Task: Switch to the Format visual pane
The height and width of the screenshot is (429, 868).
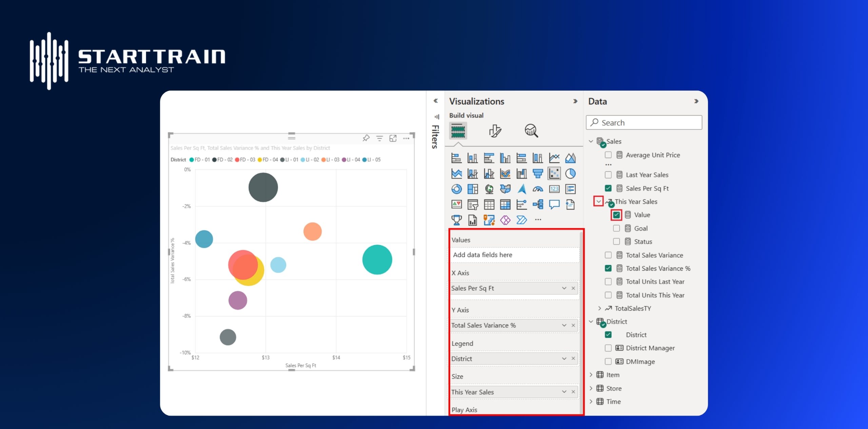Action: (x=495, y=131)
